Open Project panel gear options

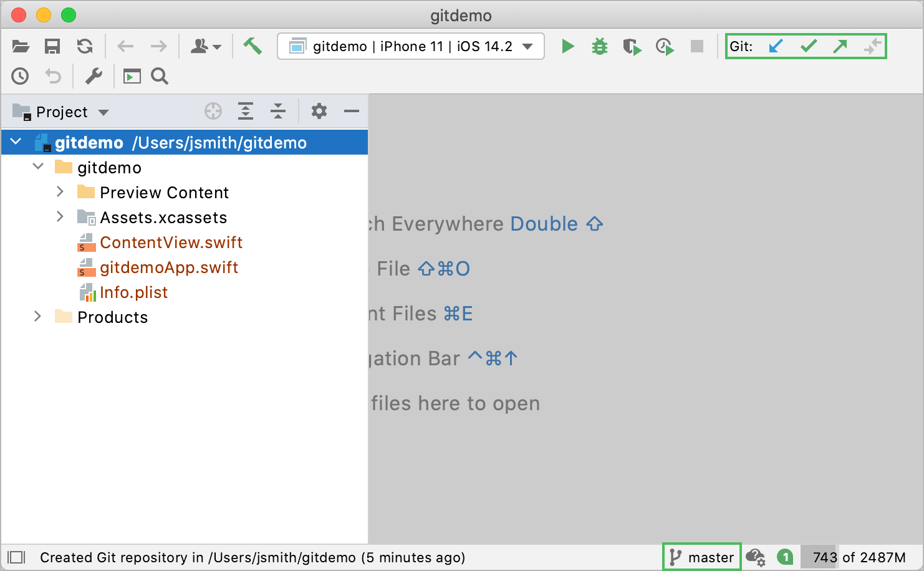click(x=319, y=112)
